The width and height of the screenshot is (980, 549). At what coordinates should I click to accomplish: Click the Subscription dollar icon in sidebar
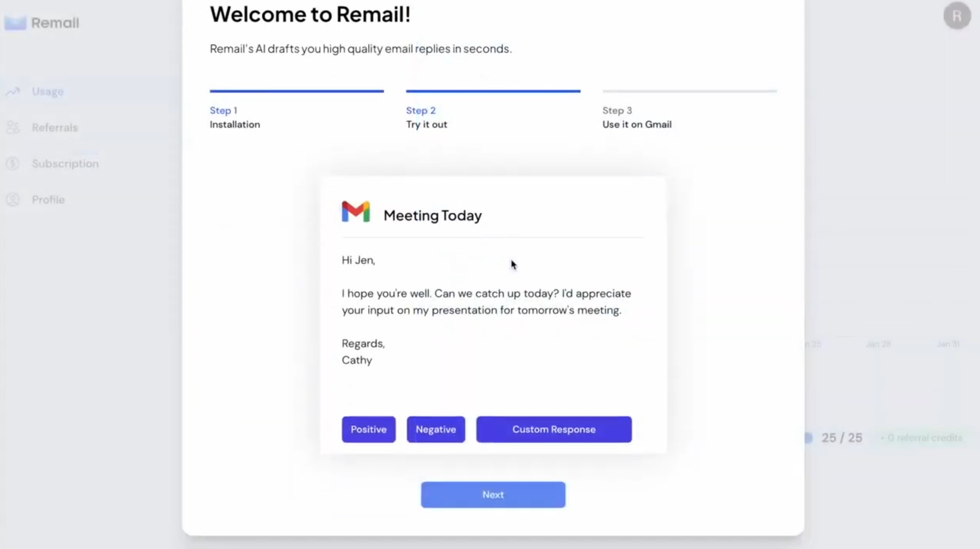pos(13,164)
